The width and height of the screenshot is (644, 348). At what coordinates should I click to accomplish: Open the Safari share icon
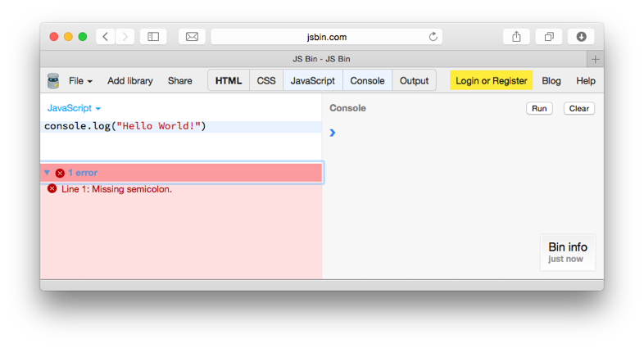[x=516, y=37]
